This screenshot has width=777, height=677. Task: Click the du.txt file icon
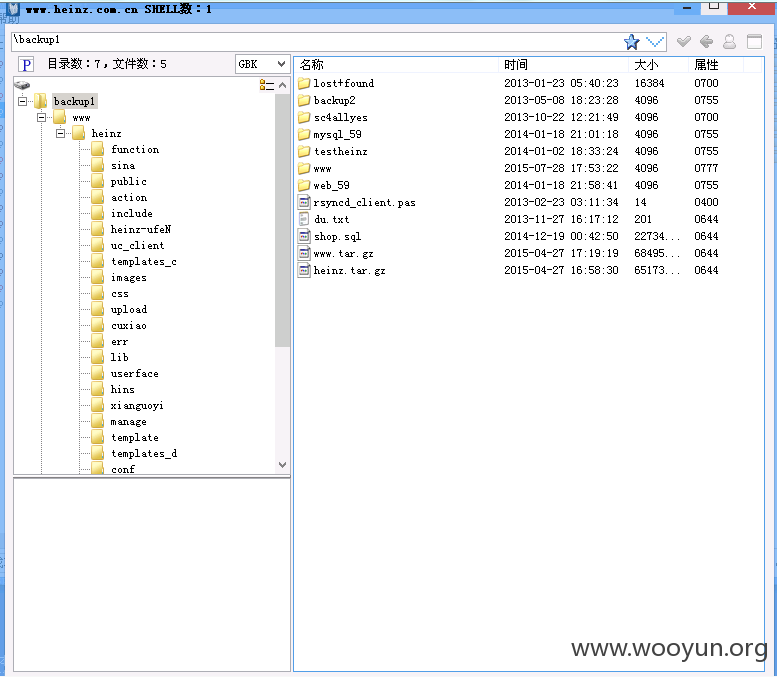[304, 219]
